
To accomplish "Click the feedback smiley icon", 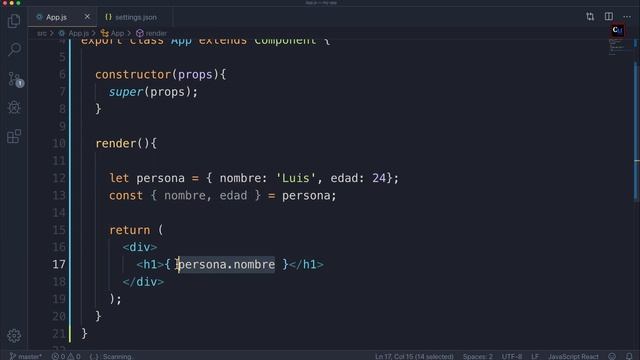I will tap(612, 356).
